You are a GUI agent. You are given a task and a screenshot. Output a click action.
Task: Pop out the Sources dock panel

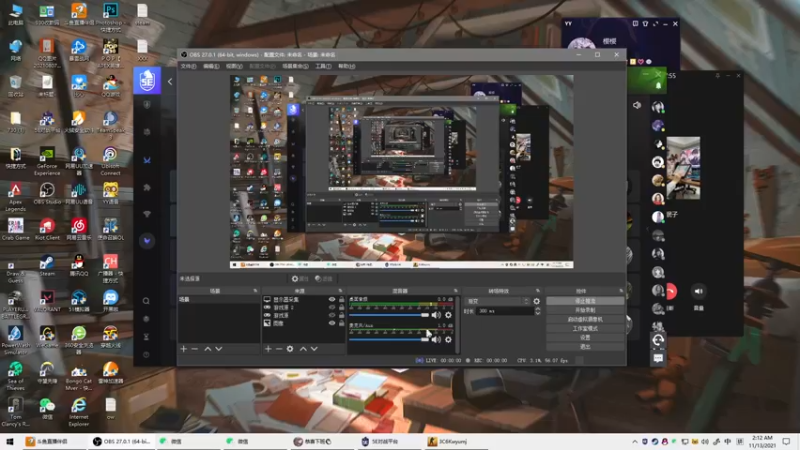point(340,291)
